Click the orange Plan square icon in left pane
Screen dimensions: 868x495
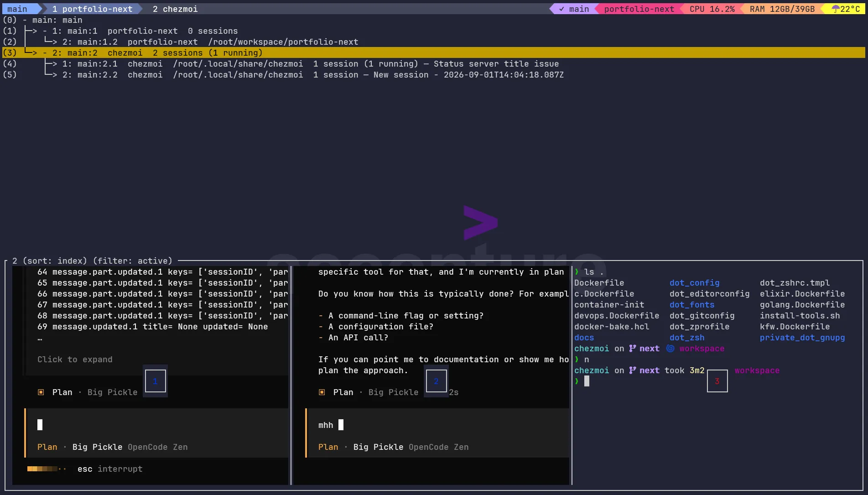pyautogui.click(x=41, y=392)
